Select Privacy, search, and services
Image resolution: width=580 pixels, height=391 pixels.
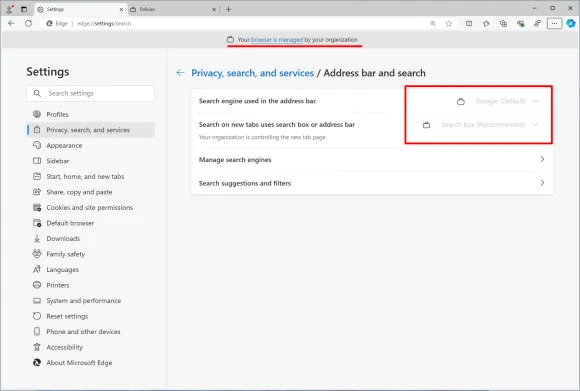pyautogui.click(x=90, y=130)
